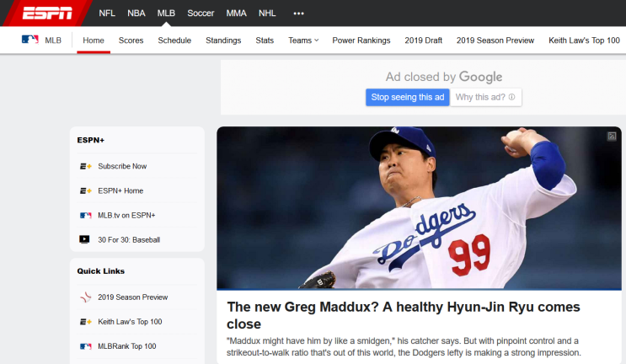Open the MLB.tv on ESPN+ link
The height and width of the screenshot is (364, 626).
click(x=126, y=215)
